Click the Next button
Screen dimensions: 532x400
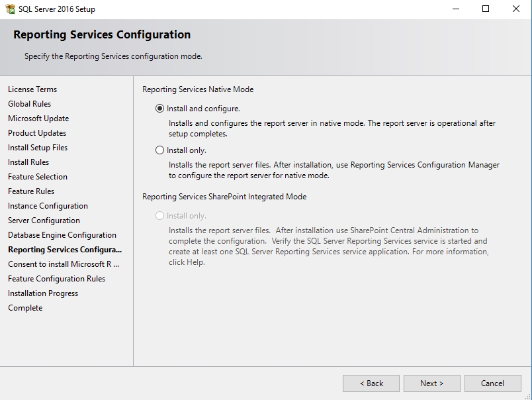click(x=431, y=383)
